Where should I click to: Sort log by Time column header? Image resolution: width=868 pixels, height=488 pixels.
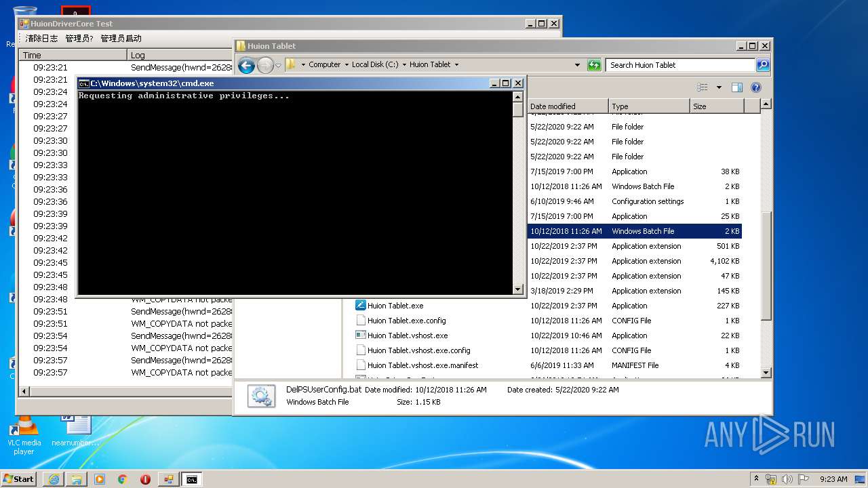pos(73,55)
